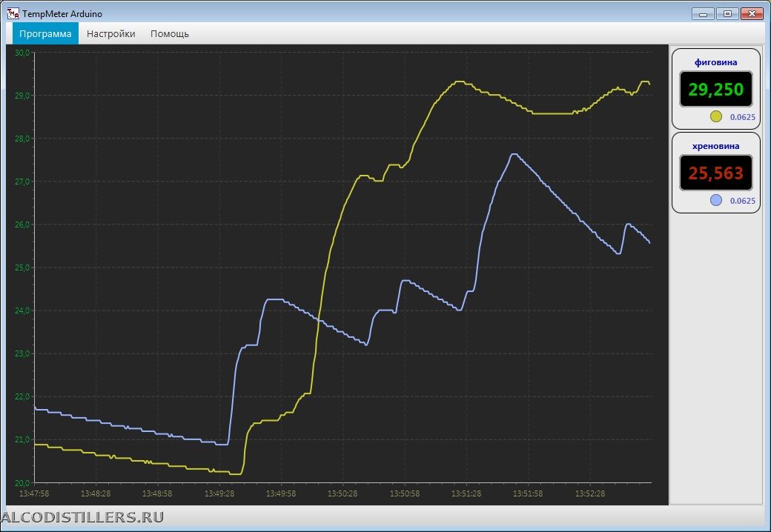771x532 pixels.
Task: Click the 28,0 temperature axis label
Action: [23, 139]
